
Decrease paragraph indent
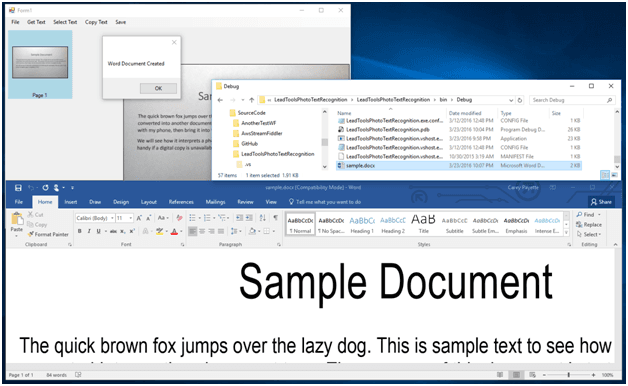click(239, 218)
